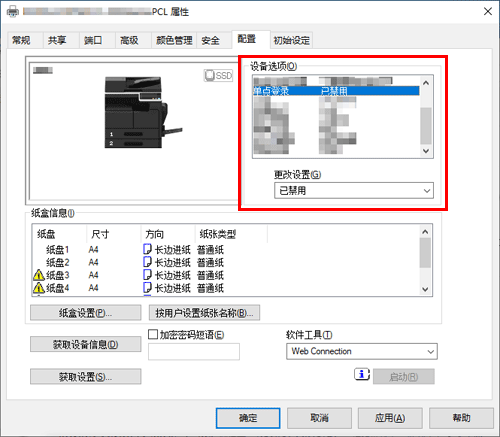Viewport: 500px width, 437px height.
Task: Click the 方向 column header
Action: 168,234
